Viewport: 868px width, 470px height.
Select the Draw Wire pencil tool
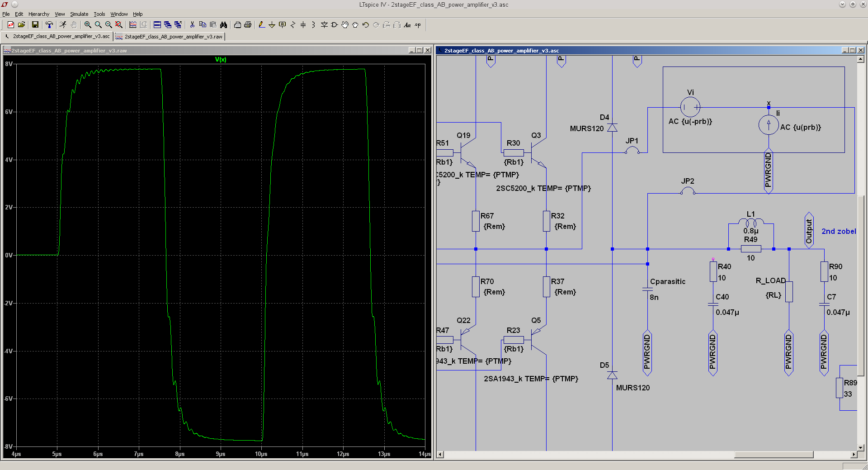click(261, 25)
